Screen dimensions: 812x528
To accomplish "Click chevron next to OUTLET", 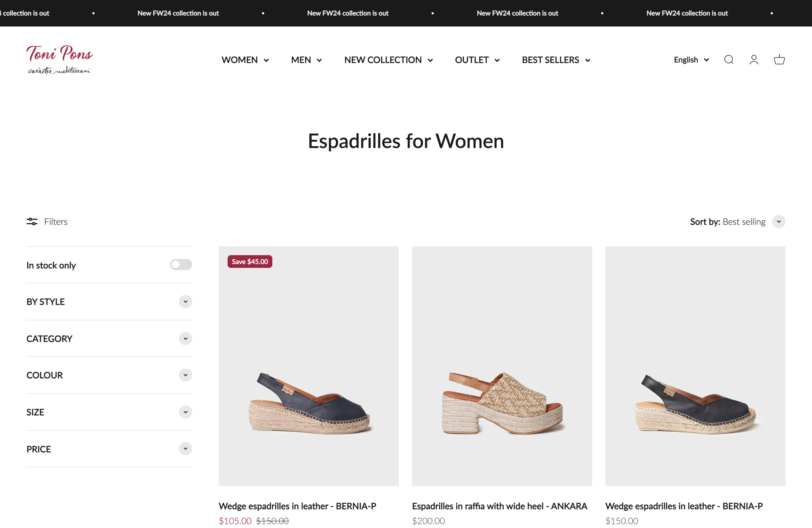I will tap(497, 60).
